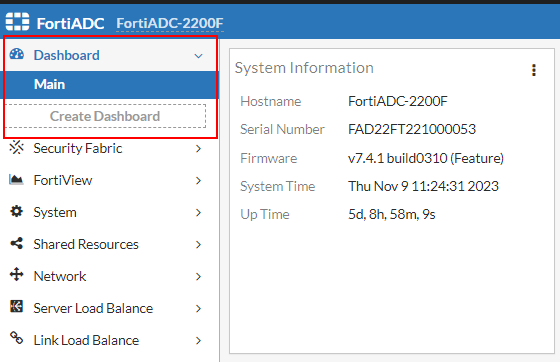This screenshot has height=362, width=560.
Task: Expand the Network chevron
Action: click(199, 277)
